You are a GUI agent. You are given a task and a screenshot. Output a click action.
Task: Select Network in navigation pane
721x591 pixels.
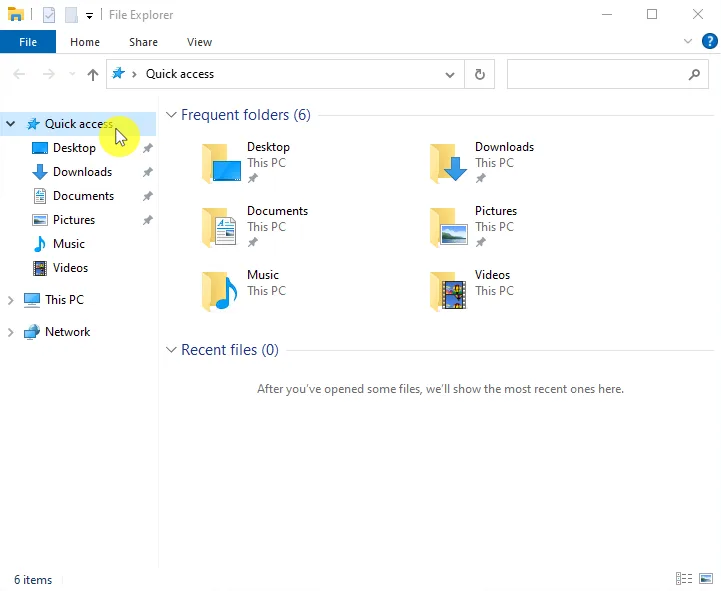[67, 332]
